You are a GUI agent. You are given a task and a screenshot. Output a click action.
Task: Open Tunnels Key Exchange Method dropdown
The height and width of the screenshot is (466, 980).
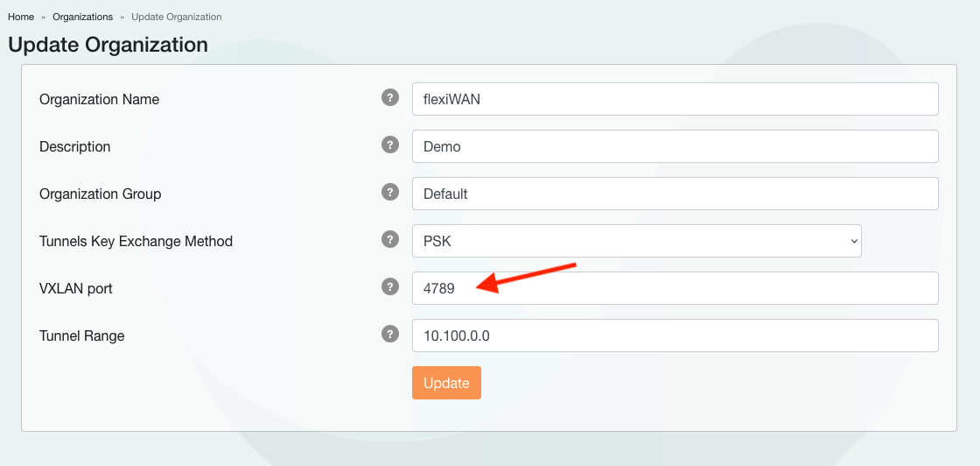pos(636,241)
